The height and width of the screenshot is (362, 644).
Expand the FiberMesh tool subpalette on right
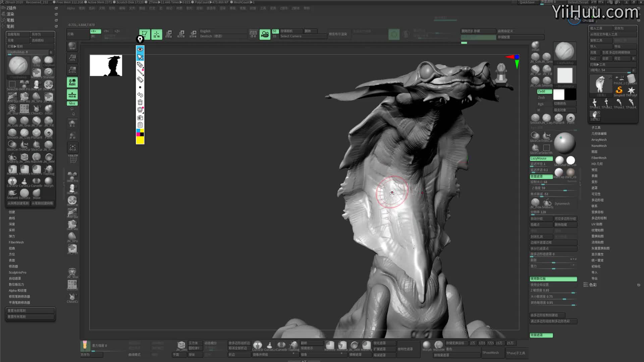tap(598, 158)
